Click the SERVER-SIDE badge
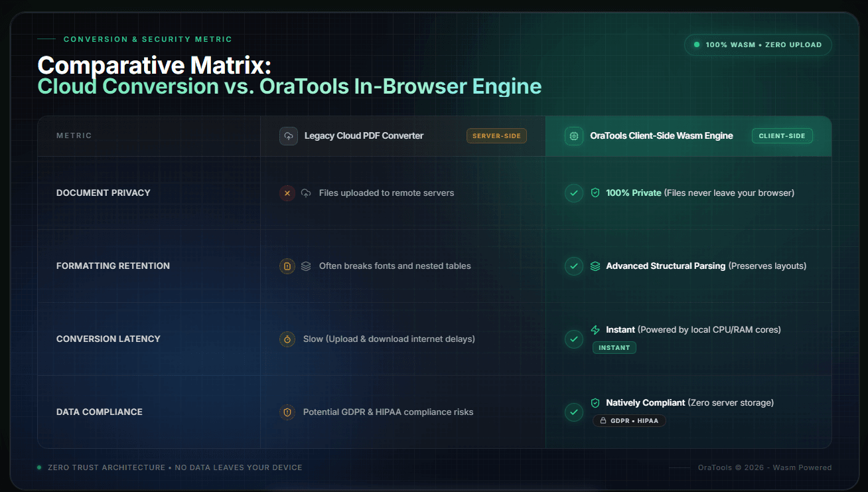 click(496, 136)
